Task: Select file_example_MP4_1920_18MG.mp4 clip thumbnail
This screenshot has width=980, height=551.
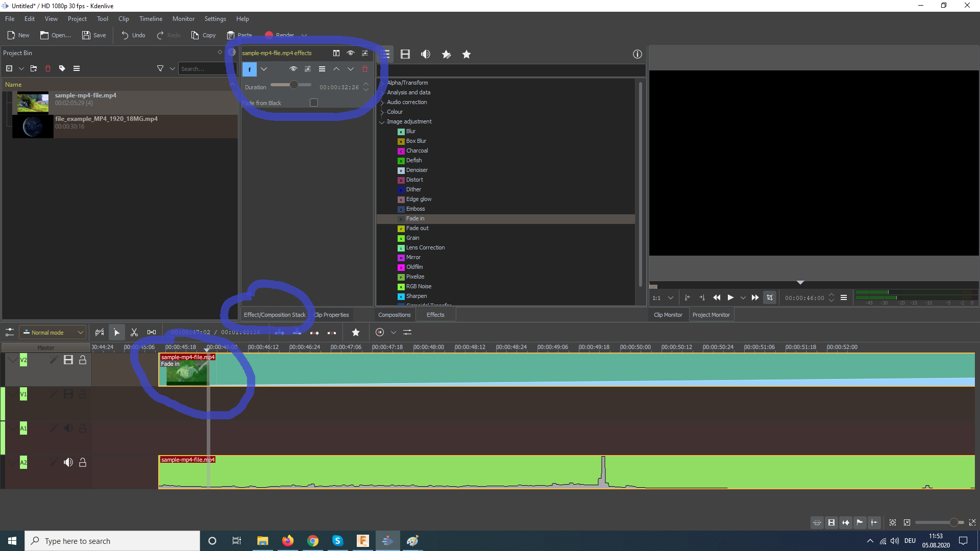Action: [x=33, y=127]
